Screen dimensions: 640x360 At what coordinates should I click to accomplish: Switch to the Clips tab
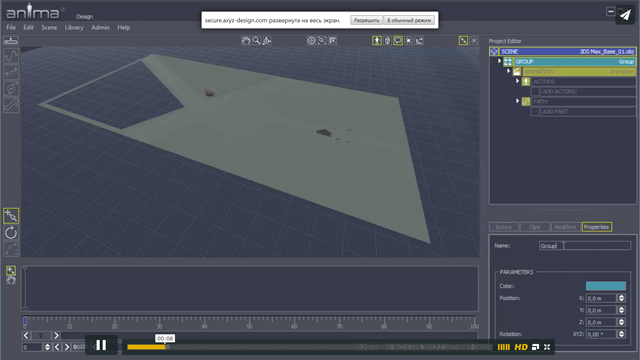click(535, 227)
